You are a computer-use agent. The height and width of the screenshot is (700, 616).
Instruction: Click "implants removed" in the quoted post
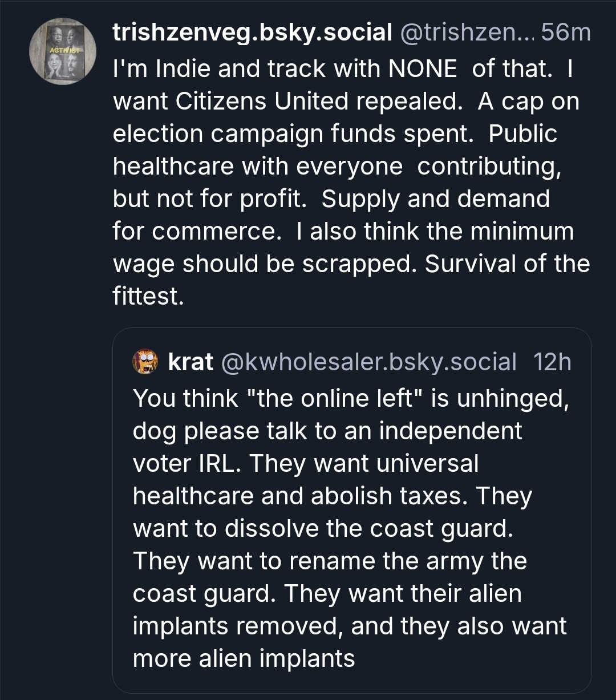coord(237,626)
